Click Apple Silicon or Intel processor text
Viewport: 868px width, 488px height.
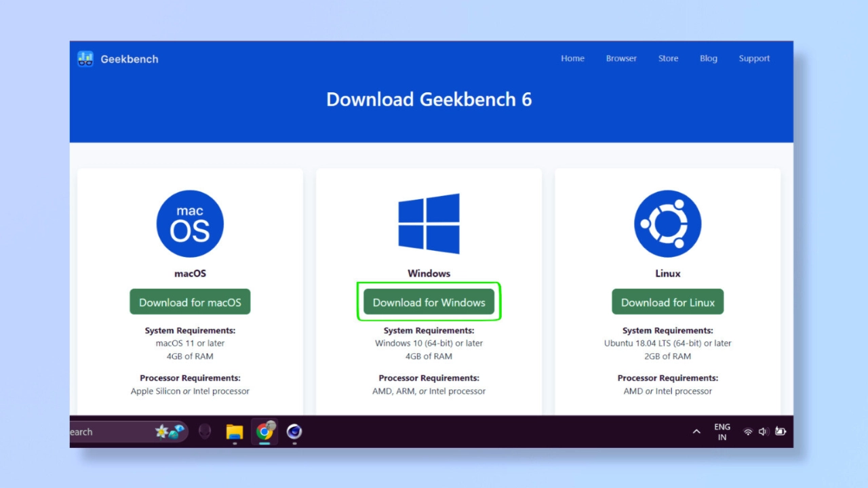190,391
